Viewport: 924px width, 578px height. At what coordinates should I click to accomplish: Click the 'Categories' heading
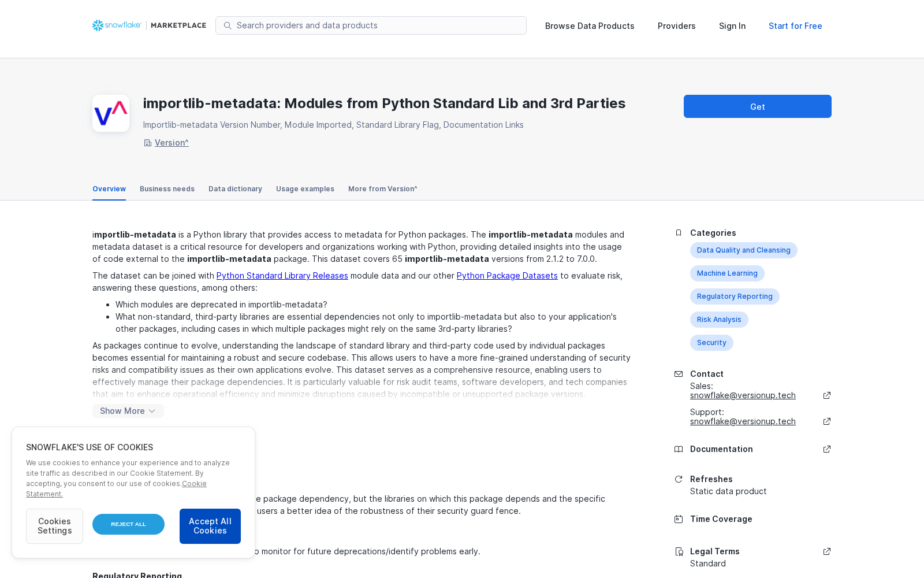[x=713, y=233]
